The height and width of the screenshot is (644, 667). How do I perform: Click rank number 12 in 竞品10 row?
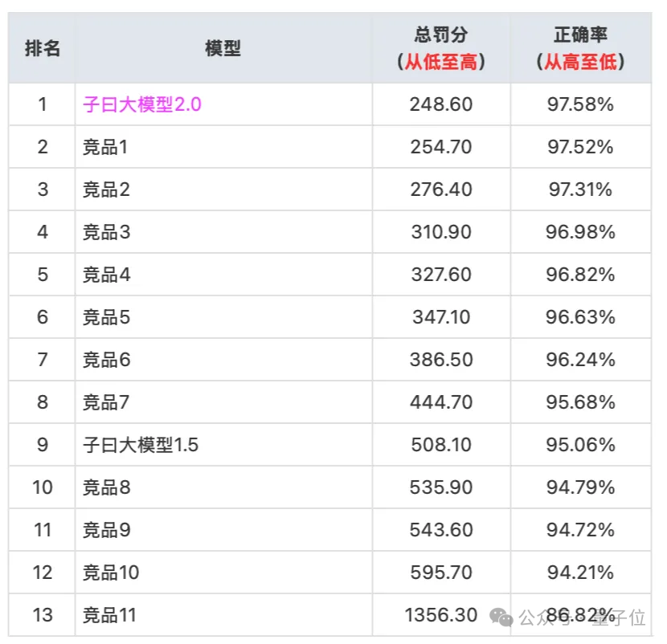tap(42, 573)
